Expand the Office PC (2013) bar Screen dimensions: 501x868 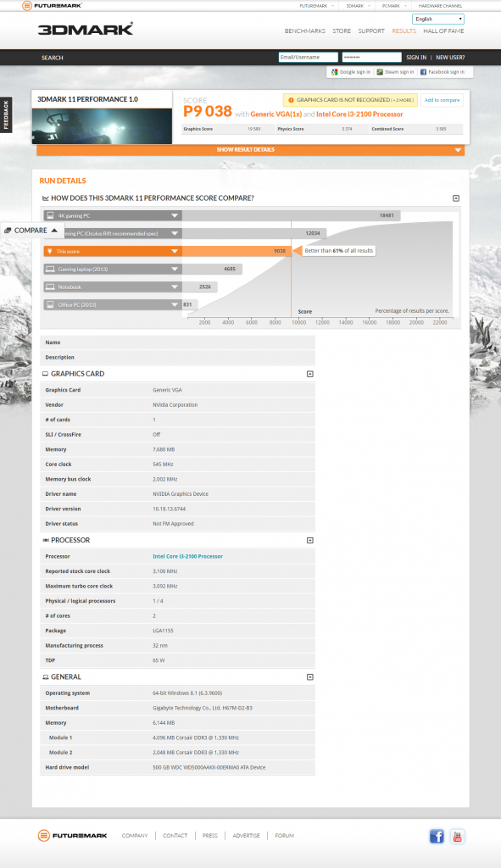coord(175,305)
